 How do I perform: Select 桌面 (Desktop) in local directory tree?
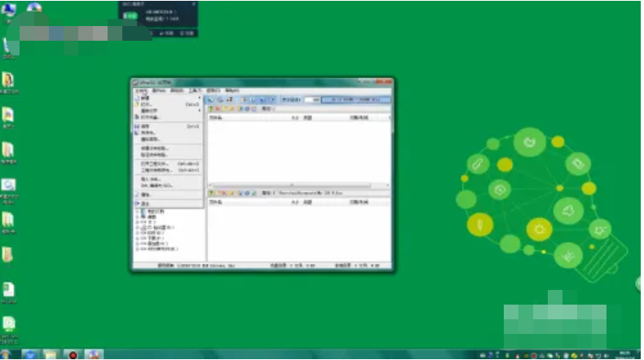pyautogui.click(x=152, y=217)
